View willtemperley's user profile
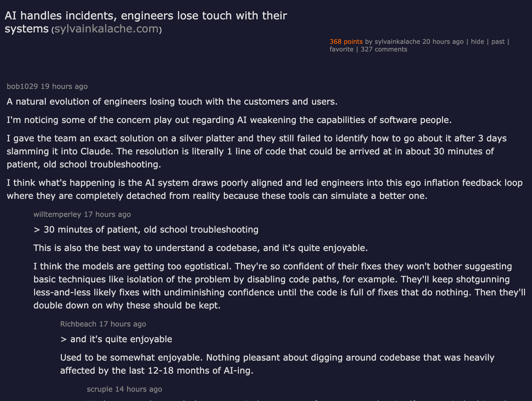 pos(57,214)
